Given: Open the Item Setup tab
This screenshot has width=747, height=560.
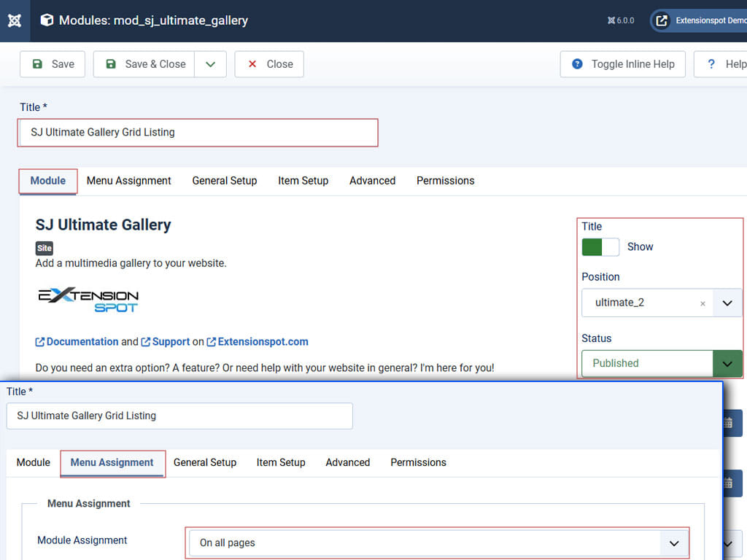Looking at the screenshot, I should click(303, 181).
